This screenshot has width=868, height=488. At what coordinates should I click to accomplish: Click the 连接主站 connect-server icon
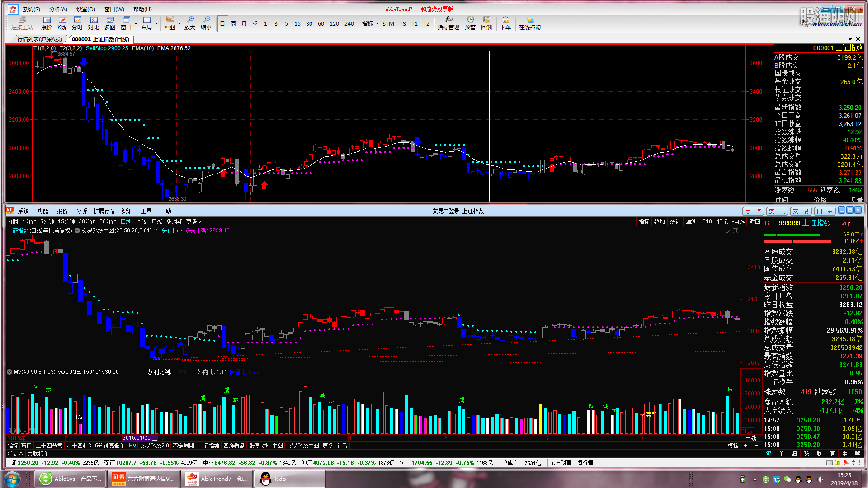(x=22, y=23)
